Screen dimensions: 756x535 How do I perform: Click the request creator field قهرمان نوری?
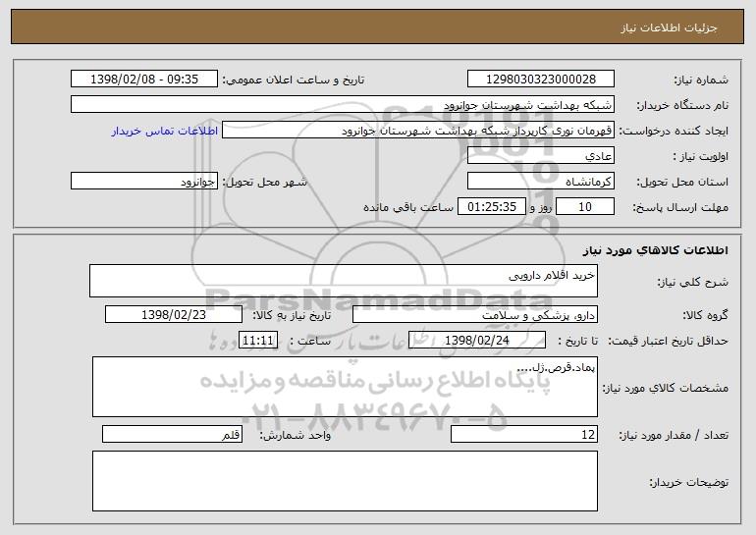click(418, 131)
